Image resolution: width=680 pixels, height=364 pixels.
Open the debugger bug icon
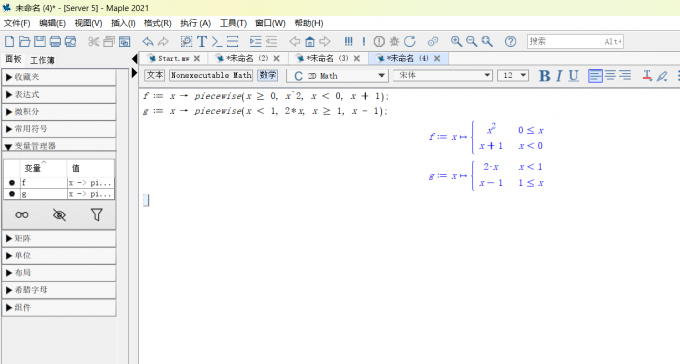tap(394, 41)
